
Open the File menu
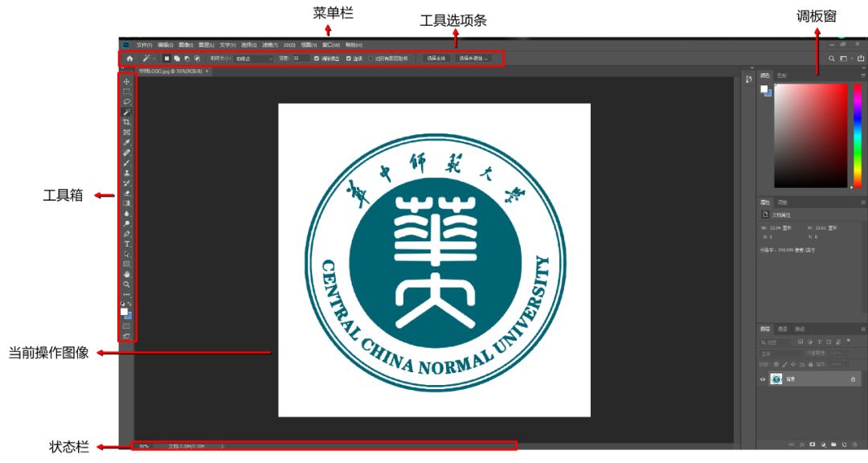143,45
